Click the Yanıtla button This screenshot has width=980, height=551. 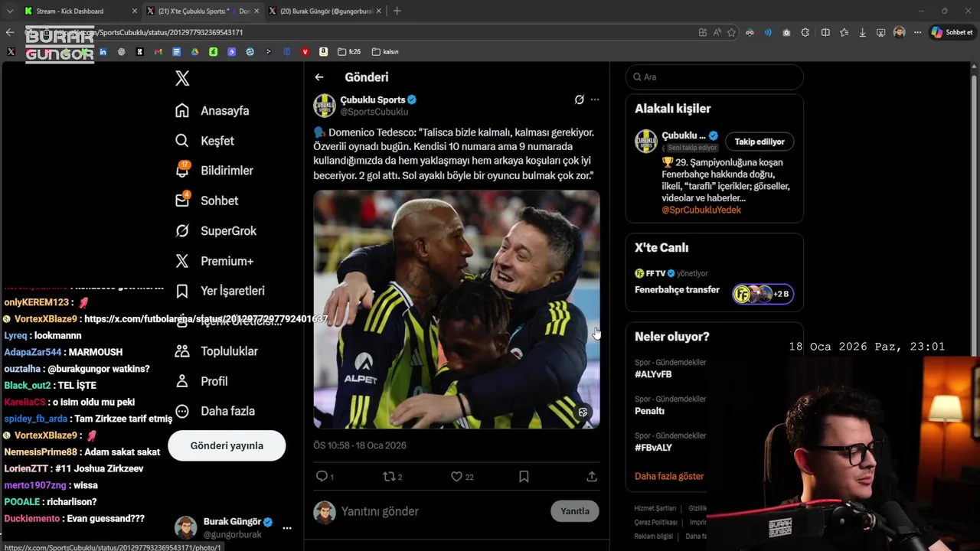pos(575,511)
